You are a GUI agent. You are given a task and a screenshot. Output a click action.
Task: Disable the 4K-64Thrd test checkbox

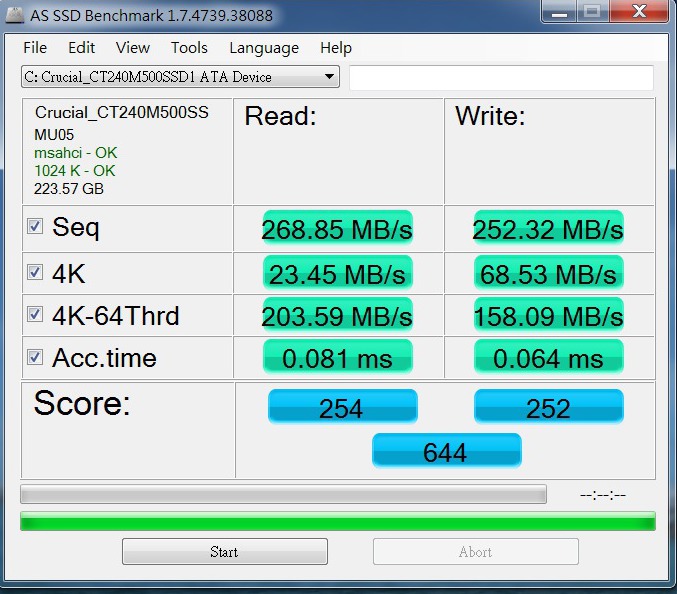pyautogui.click(x=35, y=314)
